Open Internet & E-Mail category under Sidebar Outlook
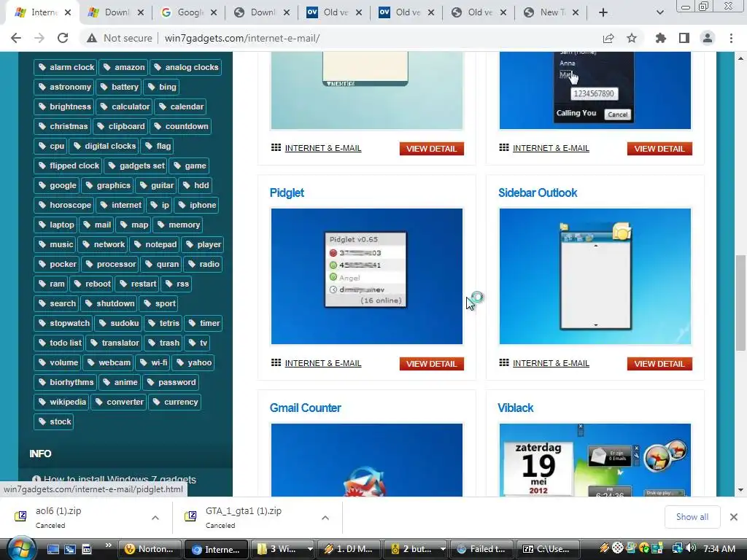This screenshot has height=560, width=747. tap(551, 363)
